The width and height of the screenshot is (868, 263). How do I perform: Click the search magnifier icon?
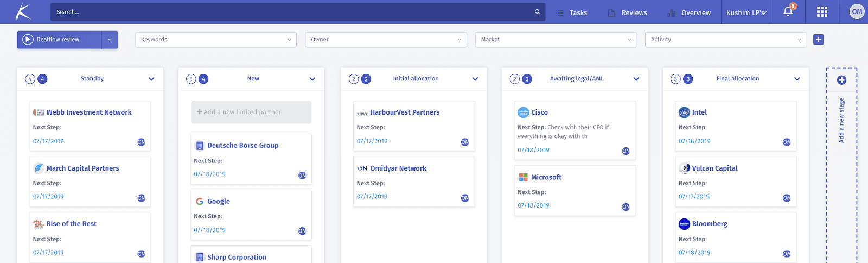[x=538, y=12]
